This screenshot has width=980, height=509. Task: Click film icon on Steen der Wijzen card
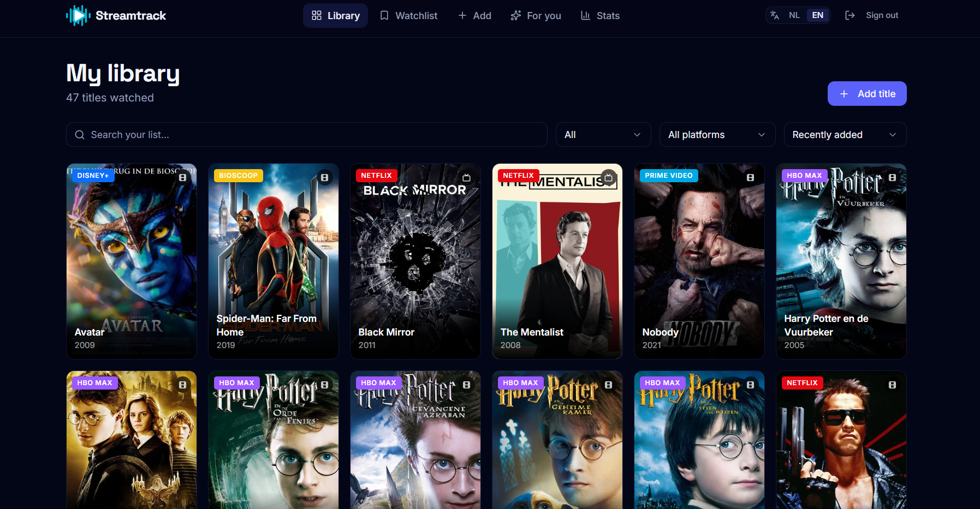751,385
